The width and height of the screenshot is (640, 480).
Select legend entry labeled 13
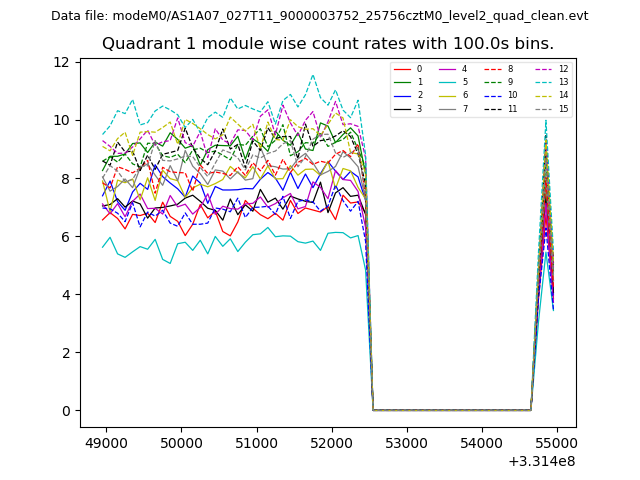(563, 82)
